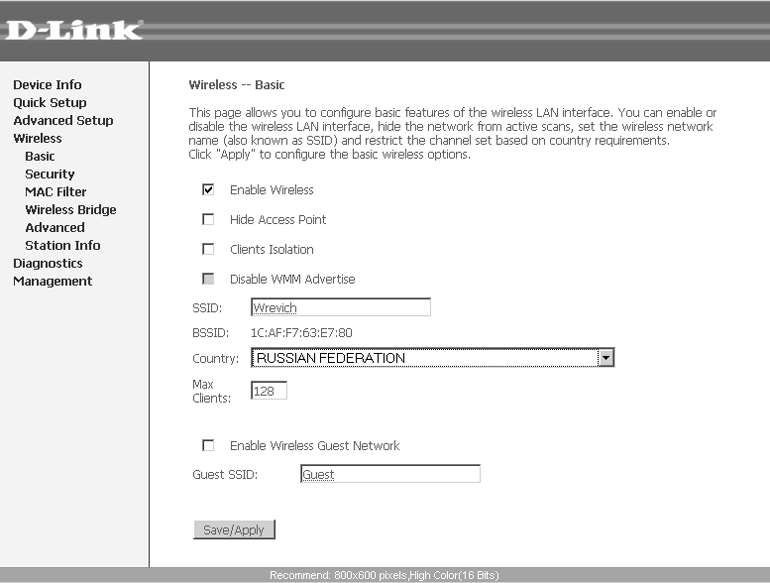Click the D-Link logo
The image size is (770, 583).
(74, 30)
